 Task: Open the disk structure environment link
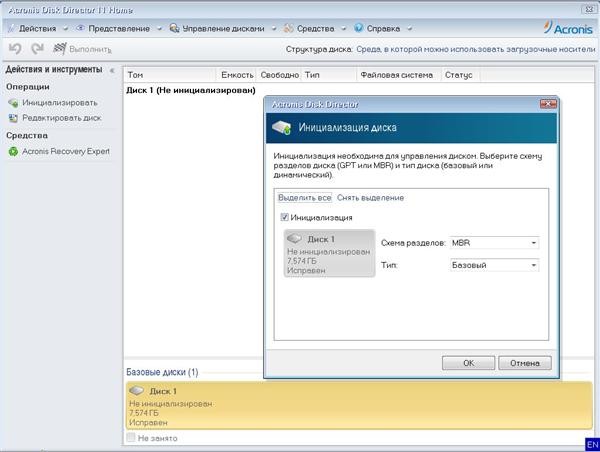click(x=476, y=49)
